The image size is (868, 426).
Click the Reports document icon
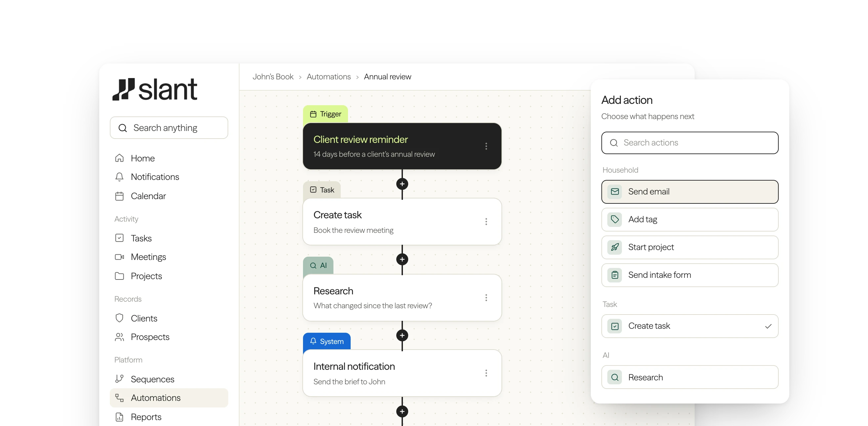(x=119, y=417)
